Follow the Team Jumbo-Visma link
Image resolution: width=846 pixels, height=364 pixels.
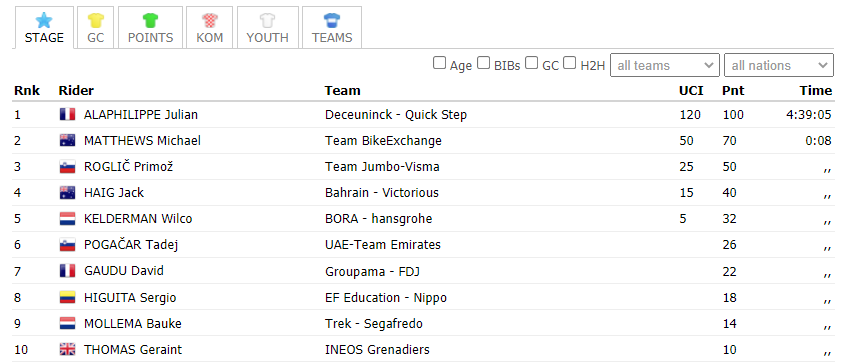tap(382, 167)
